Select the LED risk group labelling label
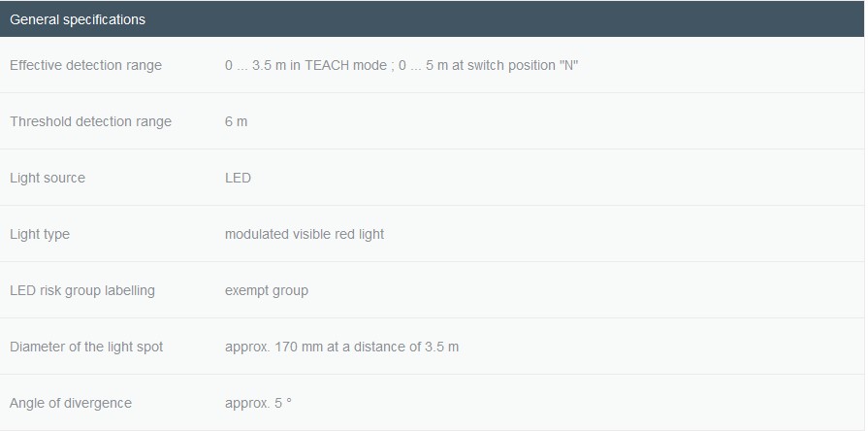 pyautogui.click(x=82, y=291)
